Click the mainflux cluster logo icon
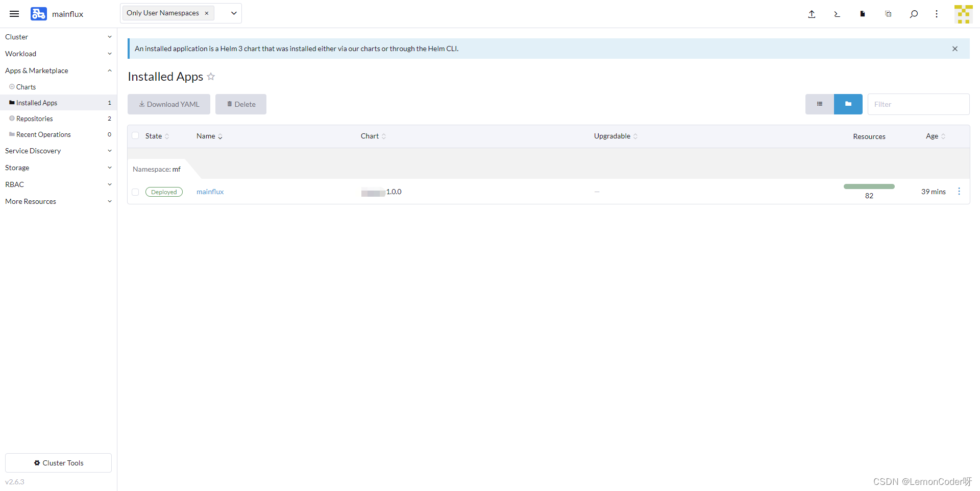 tap(38, 14)
